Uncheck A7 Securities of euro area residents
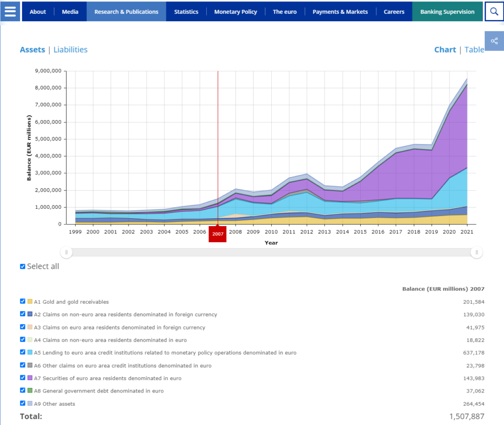The height and width of the screenshot is (425, 504). (x=23, y=377)
